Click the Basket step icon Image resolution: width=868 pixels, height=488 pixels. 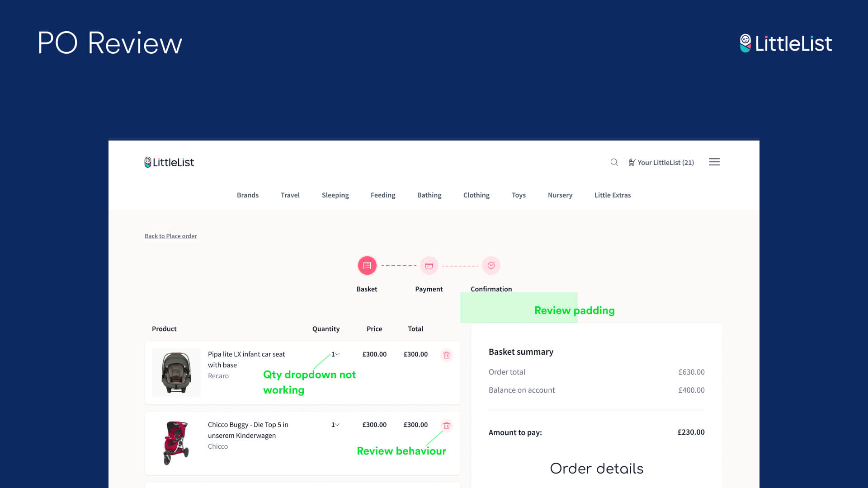point(367,266)
